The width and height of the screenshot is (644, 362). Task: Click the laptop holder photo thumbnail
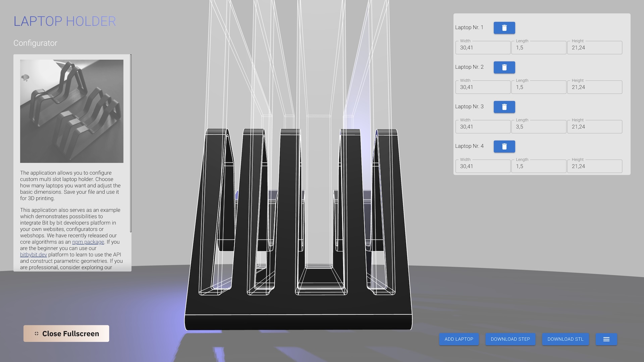click(72, 111)
